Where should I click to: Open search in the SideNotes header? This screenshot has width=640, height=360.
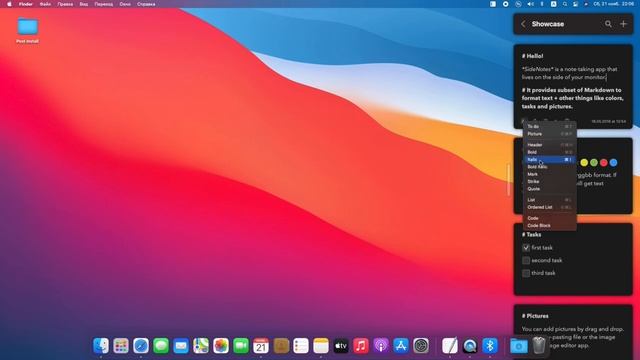click(x=608, y=24)
